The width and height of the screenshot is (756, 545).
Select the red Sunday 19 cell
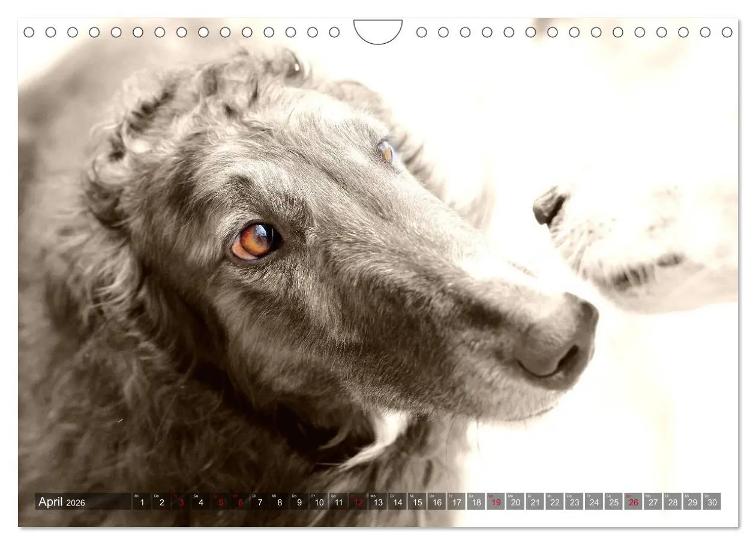click(x=496, y=502)
